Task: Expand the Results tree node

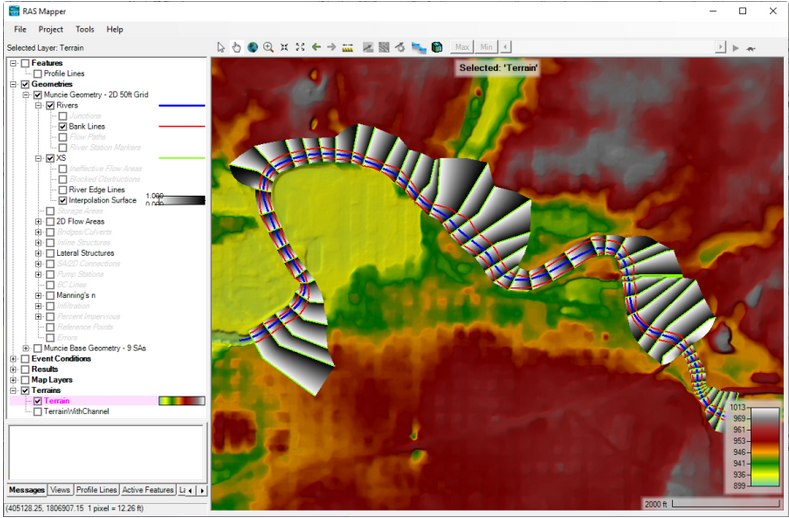Action: [13, 369]
